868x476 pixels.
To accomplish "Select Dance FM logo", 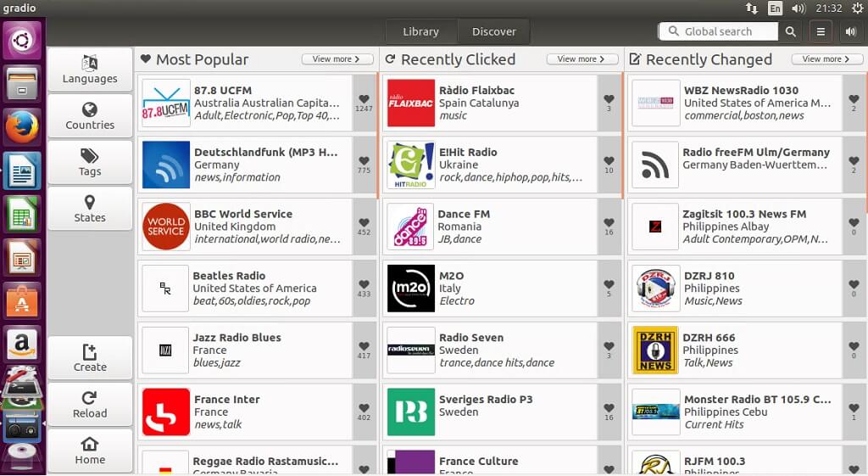I will (411, 226).
